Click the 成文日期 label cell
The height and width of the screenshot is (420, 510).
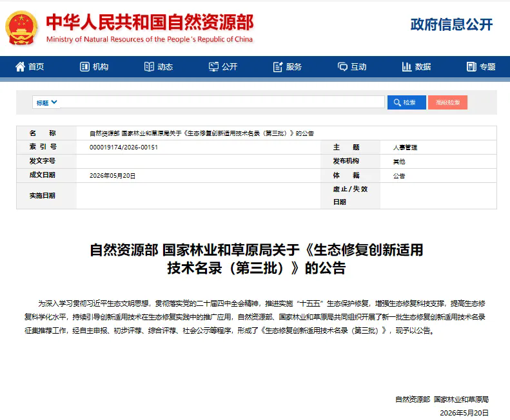46,175
